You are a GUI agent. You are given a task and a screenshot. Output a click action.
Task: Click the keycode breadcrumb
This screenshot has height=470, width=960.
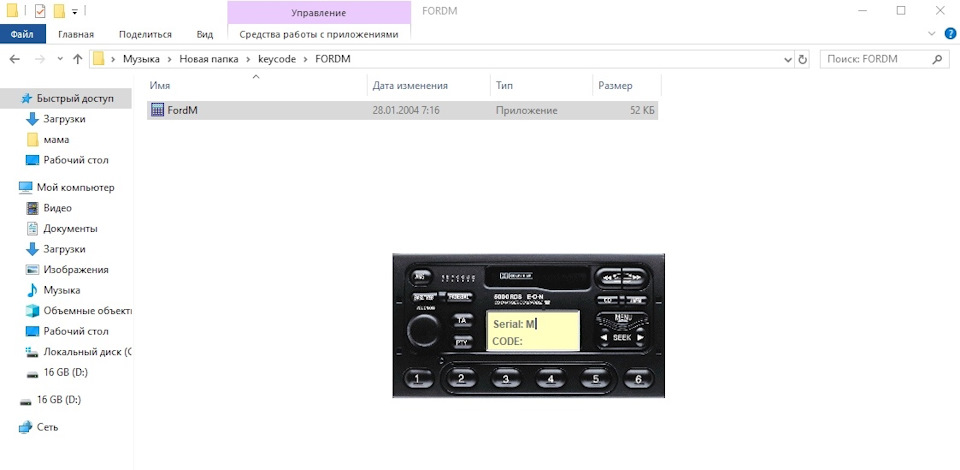coord(277,59)
